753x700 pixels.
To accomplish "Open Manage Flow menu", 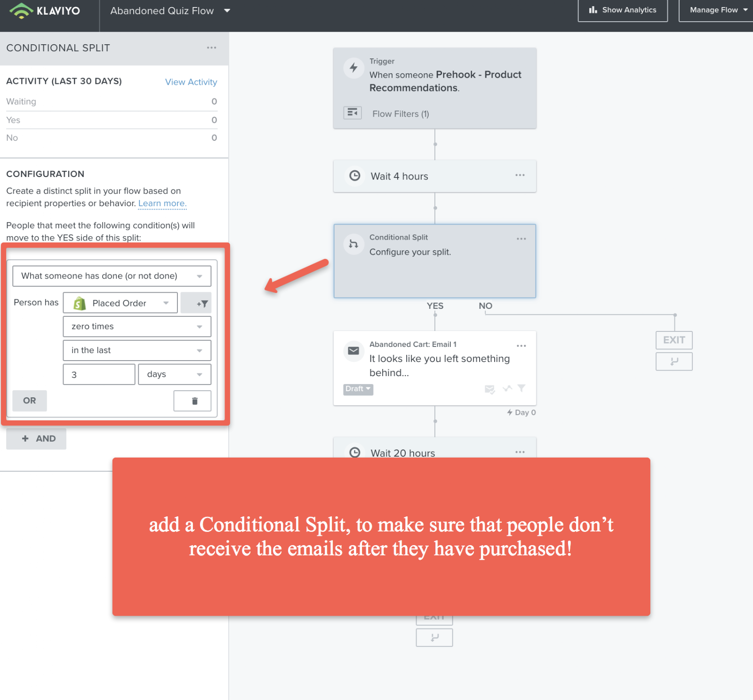I will (x=717, y=10).
